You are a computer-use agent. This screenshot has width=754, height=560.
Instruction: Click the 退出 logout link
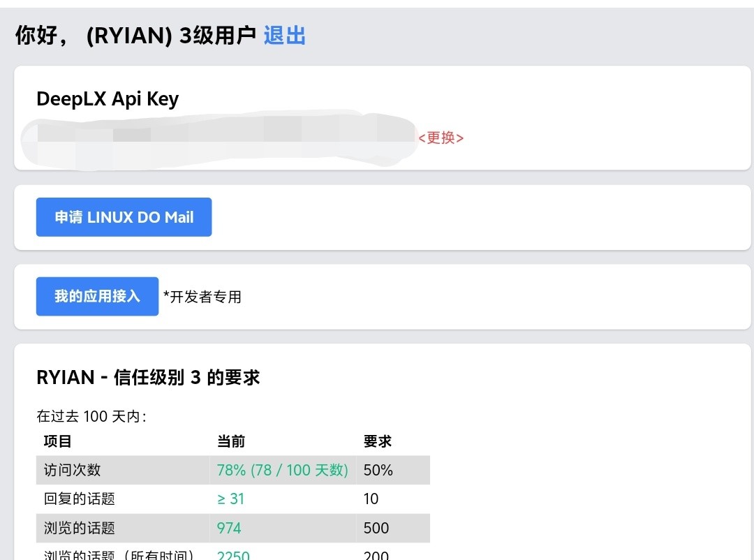point(285,36)
